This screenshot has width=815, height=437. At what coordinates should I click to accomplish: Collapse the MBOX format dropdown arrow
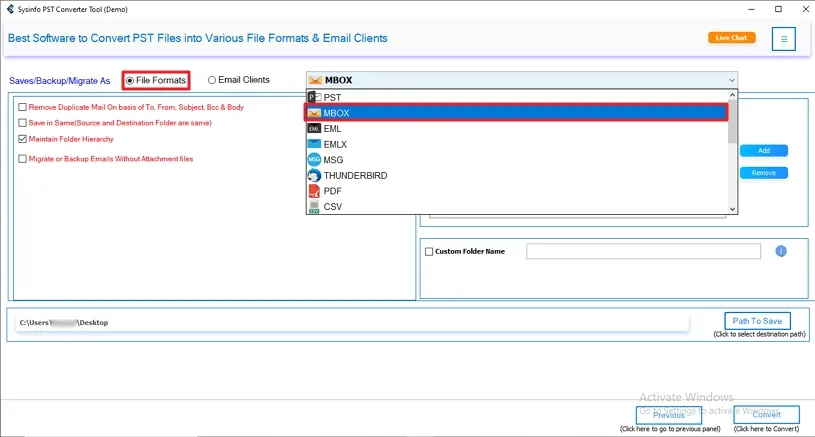[x=731, y=80]
